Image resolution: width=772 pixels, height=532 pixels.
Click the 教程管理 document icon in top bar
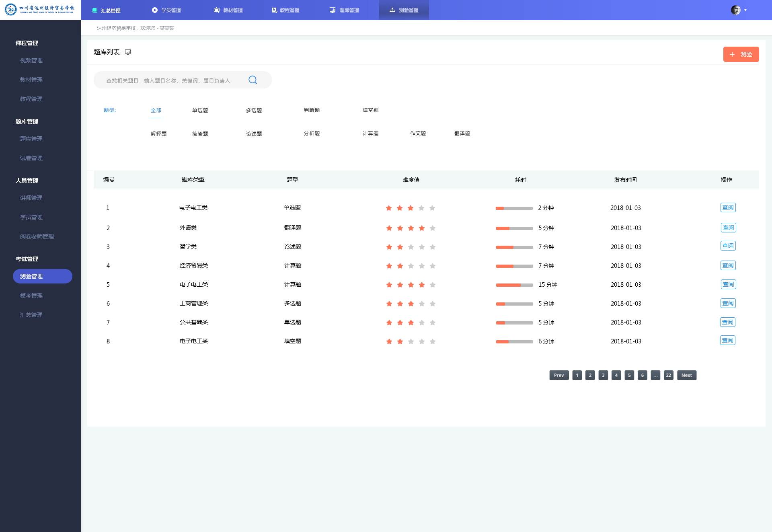tap(274, 10)
